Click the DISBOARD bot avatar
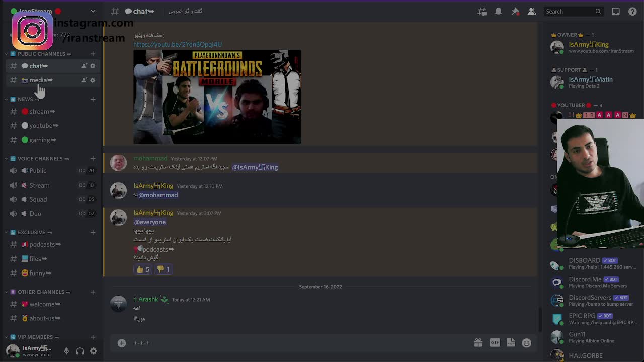The width and height of the screenshot is (644, 362). tap(557, 264)
